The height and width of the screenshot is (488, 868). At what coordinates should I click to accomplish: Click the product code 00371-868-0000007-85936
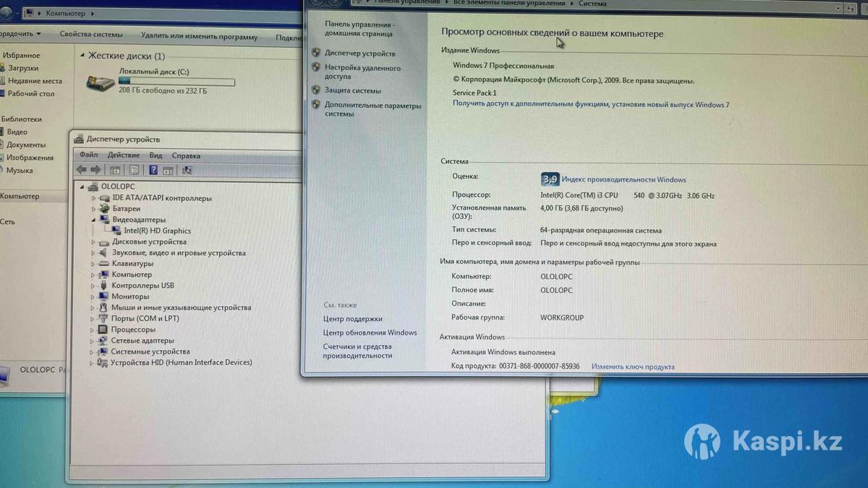(x=540, y=367)
